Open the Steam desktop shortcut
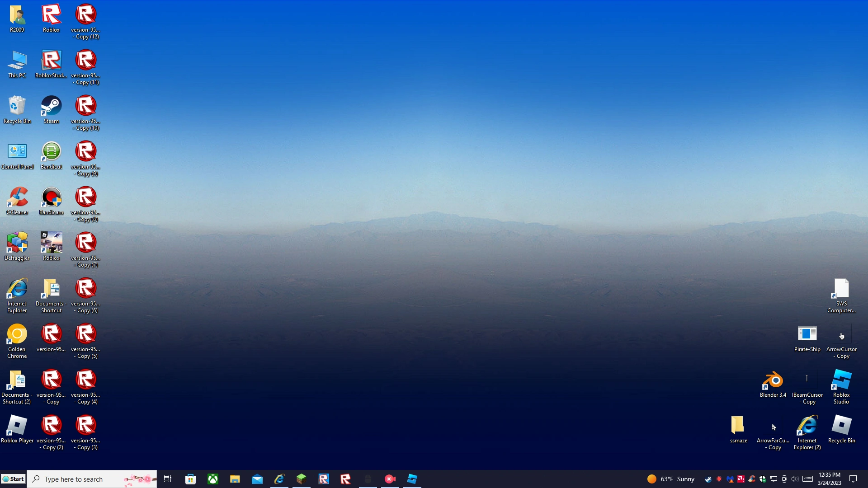The height and width of the screenshot is (488, 868). pyautogui.click(x=51, y=108)
